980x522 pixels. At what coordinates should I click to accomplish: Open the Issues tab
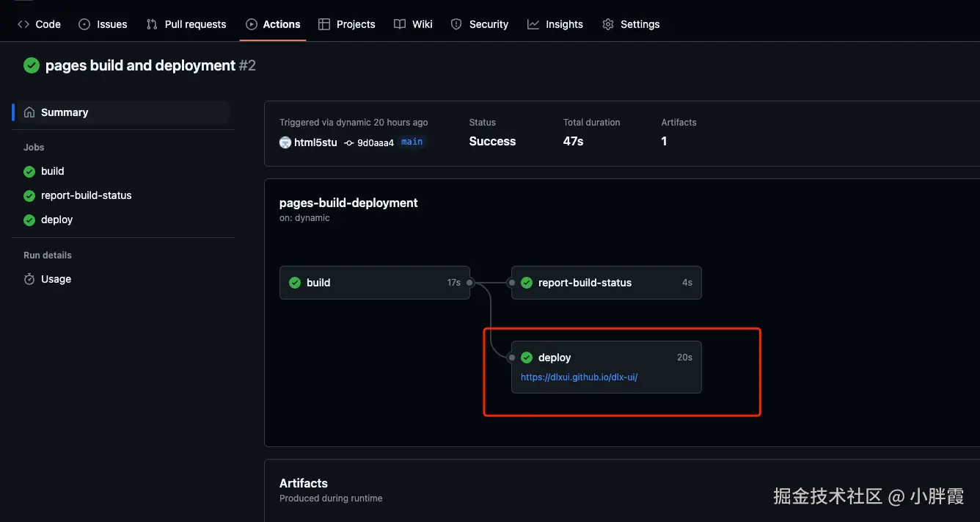103,24
